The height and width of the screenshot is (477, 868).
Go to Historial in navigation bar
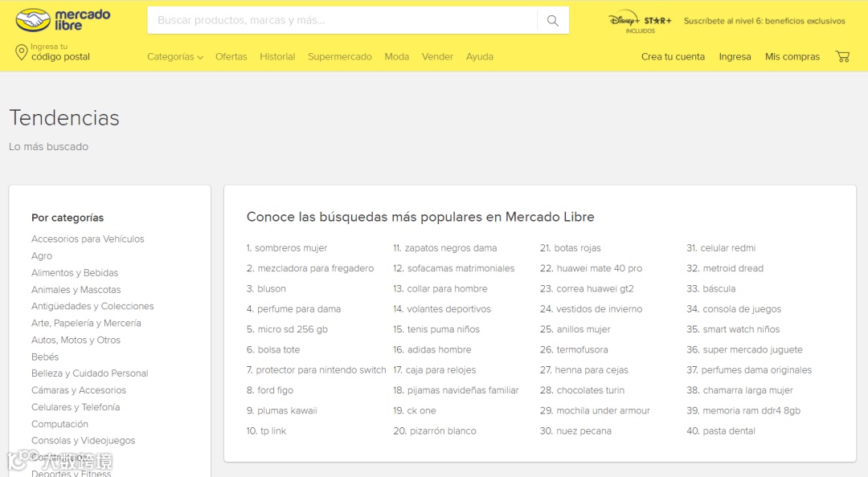tap(277, 56)
